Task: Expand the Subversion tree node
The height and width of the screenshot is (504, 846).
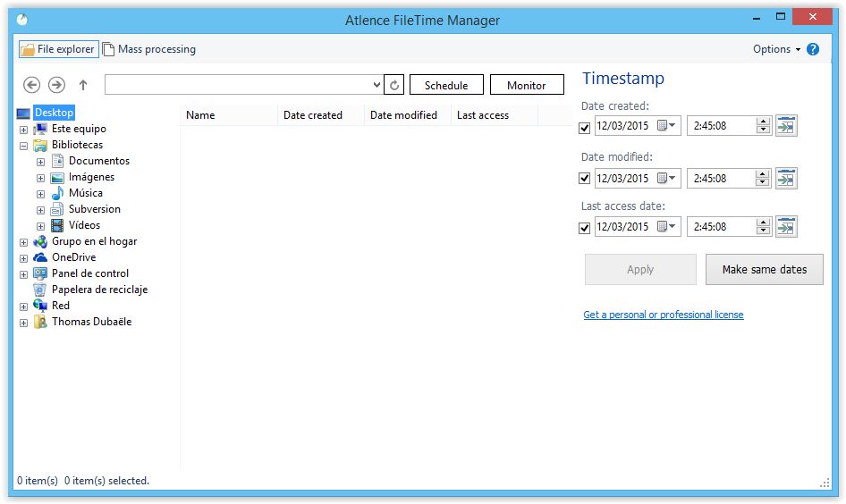Action: coord(40,211)
